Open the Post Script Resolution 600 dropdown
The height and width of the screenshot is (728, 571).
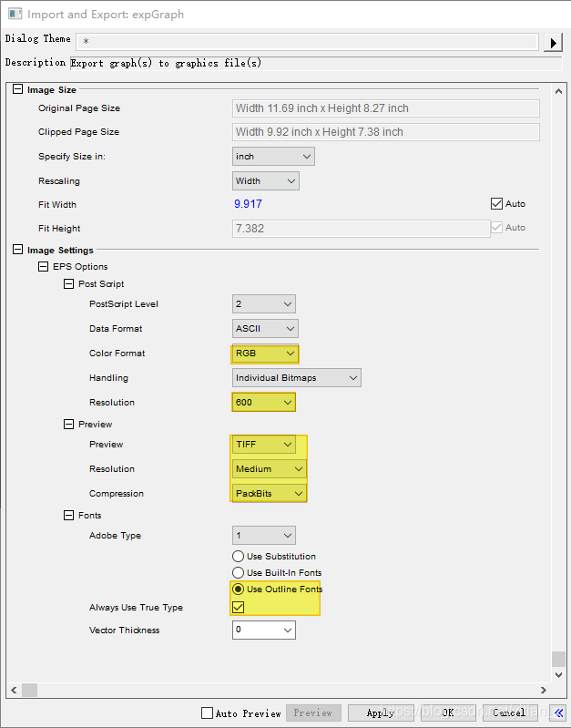point(264,403)
